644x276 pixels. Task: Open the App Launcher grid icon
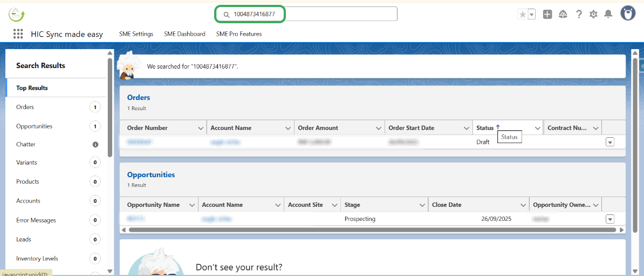(18, 33)
